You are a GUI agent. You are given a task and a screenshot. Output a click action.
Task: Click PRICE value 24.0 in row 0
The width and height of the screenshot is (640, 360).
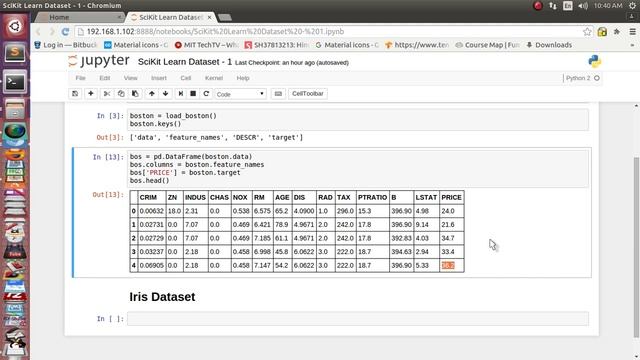448,211
